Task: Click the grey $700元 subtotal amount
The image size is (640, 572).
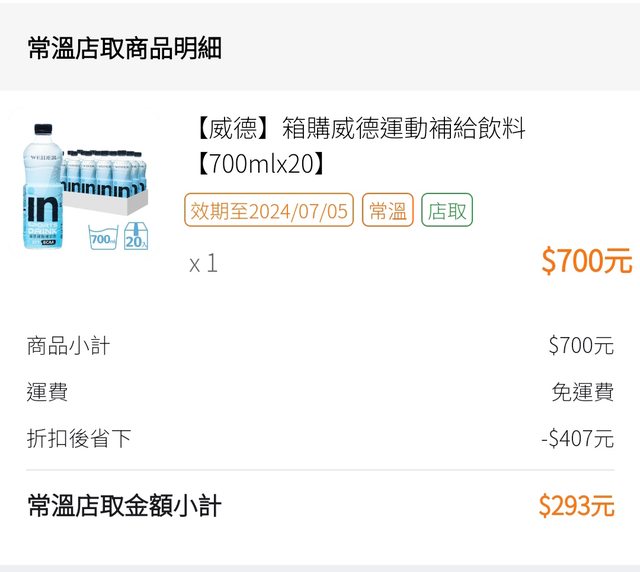Action: [580, 346]
